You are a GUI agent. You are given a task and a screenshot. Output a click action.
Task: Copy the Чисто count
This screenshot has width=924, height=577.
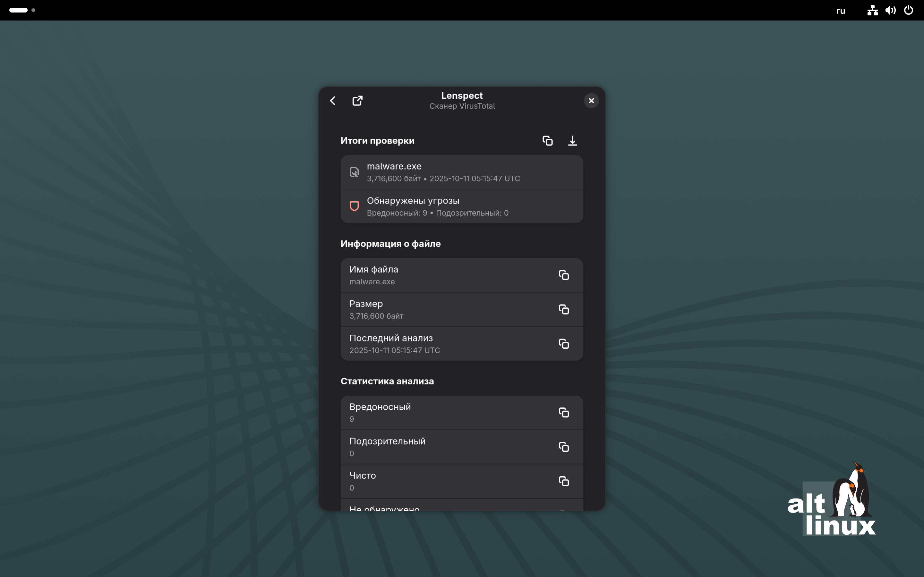click(x=564, y=481)
